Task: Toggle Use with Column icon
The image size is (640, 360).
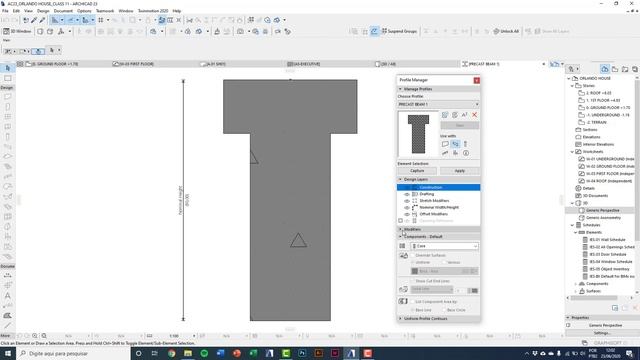Action: [x=465, y=144]
